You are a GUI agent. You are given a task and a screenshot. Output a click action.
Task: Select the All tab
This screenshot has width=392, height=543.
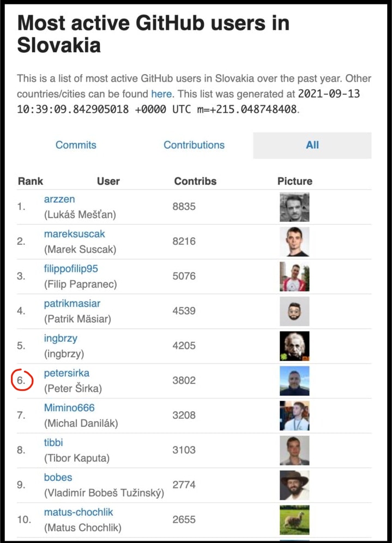click(312, 145)
